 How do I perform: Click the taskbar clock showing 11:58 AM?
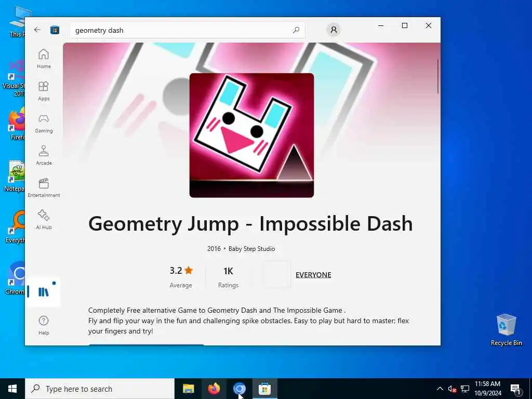click(487, 389)
